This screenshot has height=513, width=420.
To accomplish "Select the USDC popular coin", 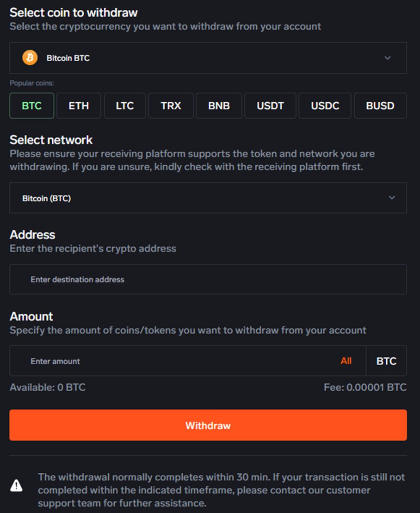I will 325,106.
